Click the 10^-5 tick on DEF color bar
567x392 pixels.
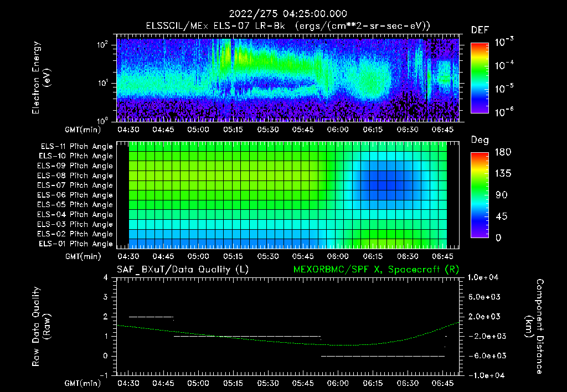tap(504, 89)
